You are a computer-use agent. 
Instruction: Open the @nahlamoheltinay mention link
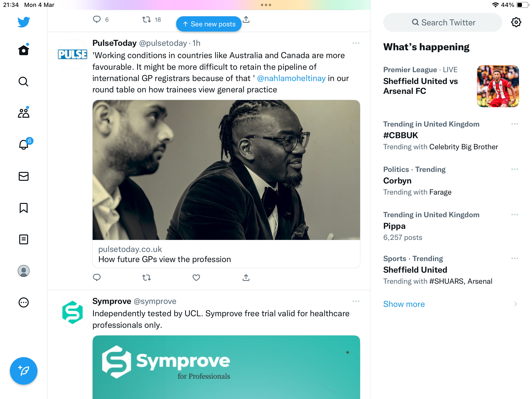(x=291, y=78)
